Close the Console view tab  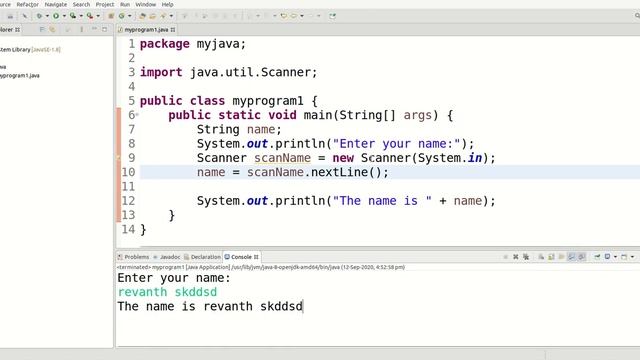[x=256, y=257]
